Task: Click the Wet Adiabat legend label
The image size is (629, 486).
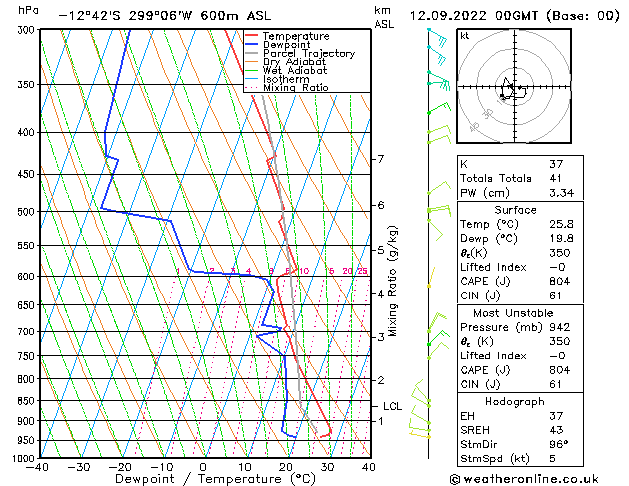Action: point(295,70)
